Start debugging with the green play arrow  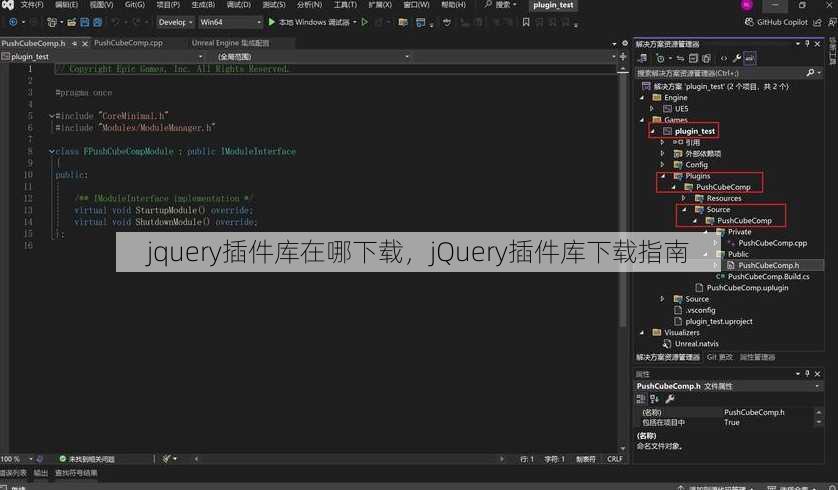[271, 22]
